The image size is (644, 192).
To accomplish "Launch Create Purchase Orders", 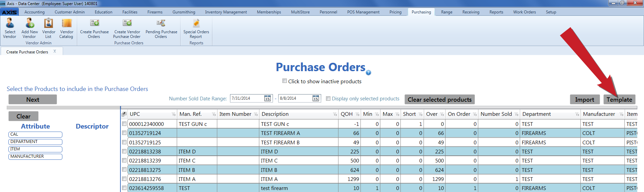I will coord(94,28).
